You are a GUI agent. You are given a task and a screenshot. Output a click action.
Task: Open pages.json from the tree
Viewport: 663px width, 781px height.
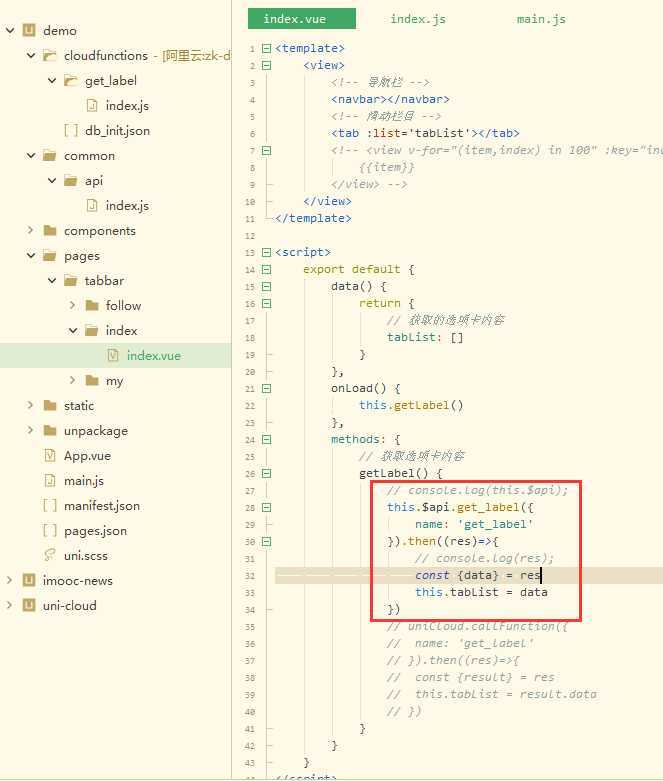[x=95, y=530]
